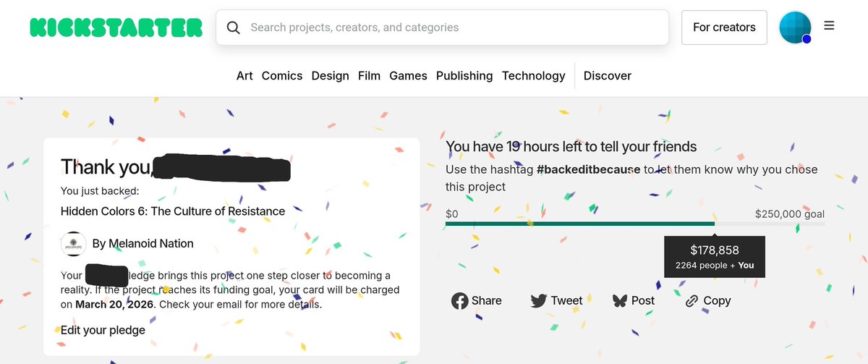Browse the Art category
The height and width of the screenshot is (364, 868).
[x=244, y=75]
